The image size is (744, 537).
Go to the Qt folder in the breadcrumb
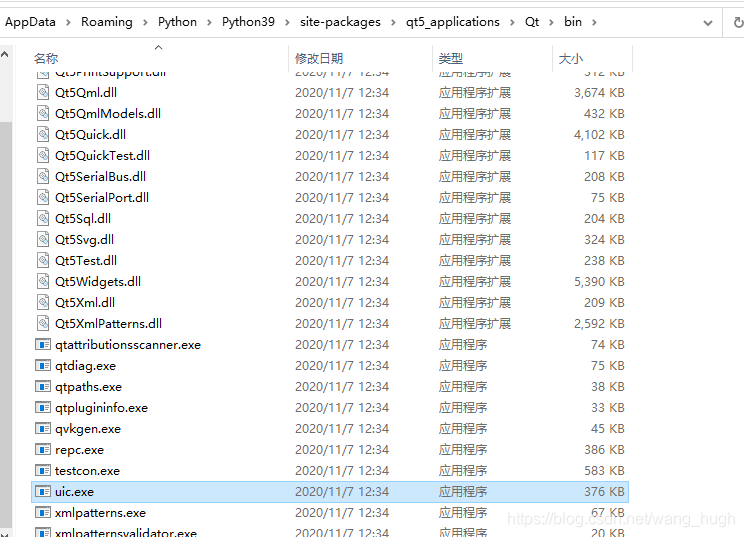click(532, 22)
